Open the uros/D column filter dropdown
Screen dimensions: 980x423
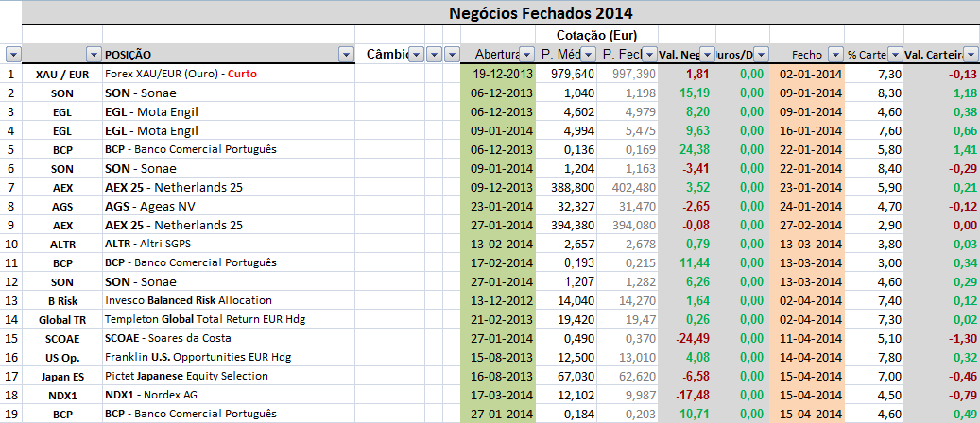point(762,55)
